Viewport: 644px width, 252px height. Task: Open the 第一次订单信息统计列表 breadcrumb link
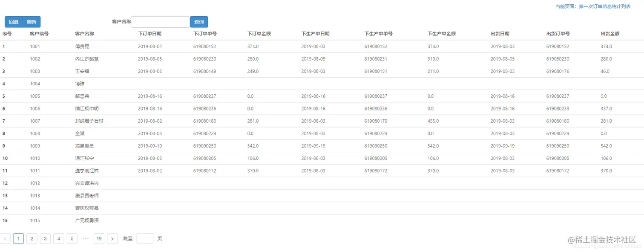604,6
